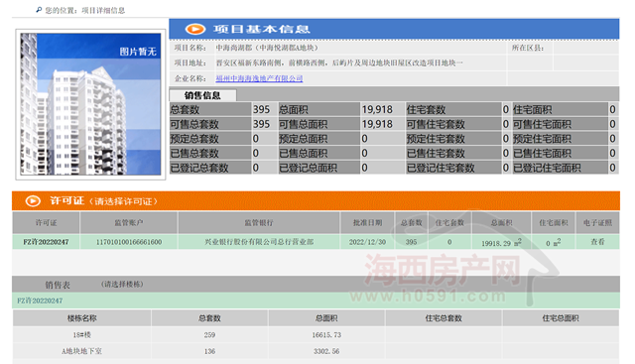Click the play icon in 许可证 header
This screenshot has width=635, height=364.
coord(33,200)
